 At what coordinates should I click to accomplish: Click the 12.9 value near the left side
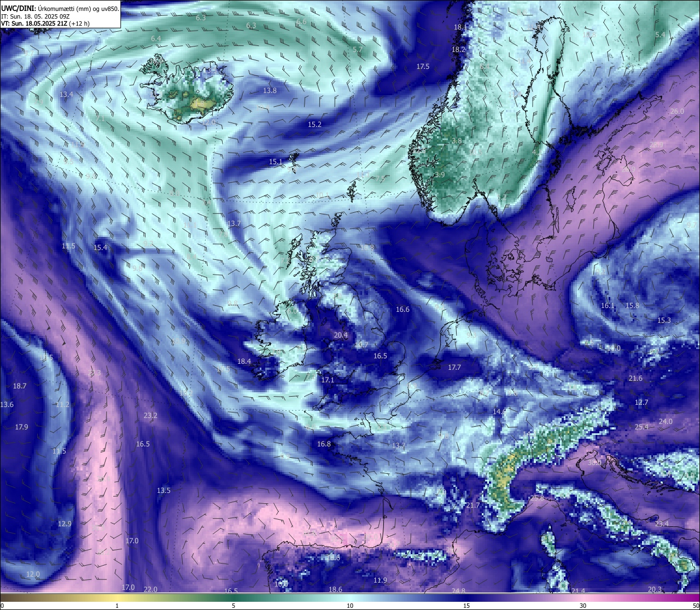[x=65, y=524]
